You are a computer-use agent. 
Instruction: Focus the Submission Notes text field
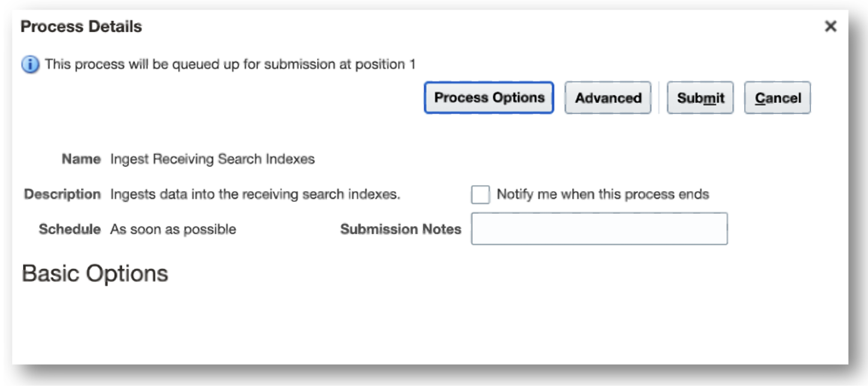point(599,229)
